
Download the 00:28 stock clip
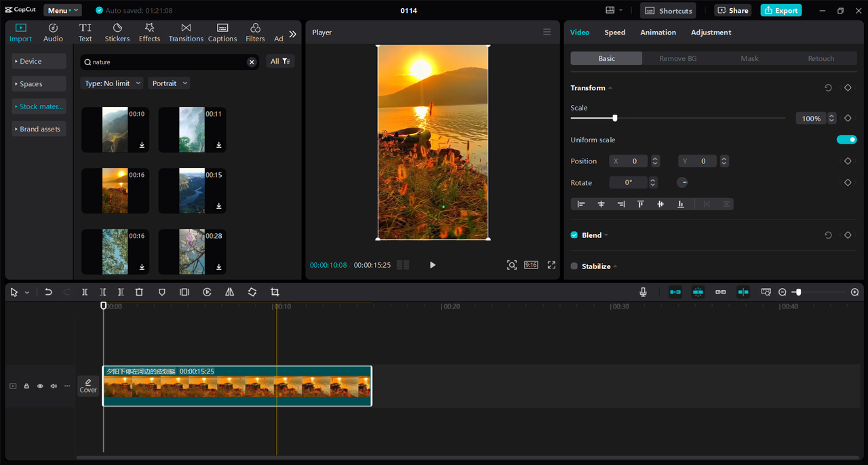[219, 267]
